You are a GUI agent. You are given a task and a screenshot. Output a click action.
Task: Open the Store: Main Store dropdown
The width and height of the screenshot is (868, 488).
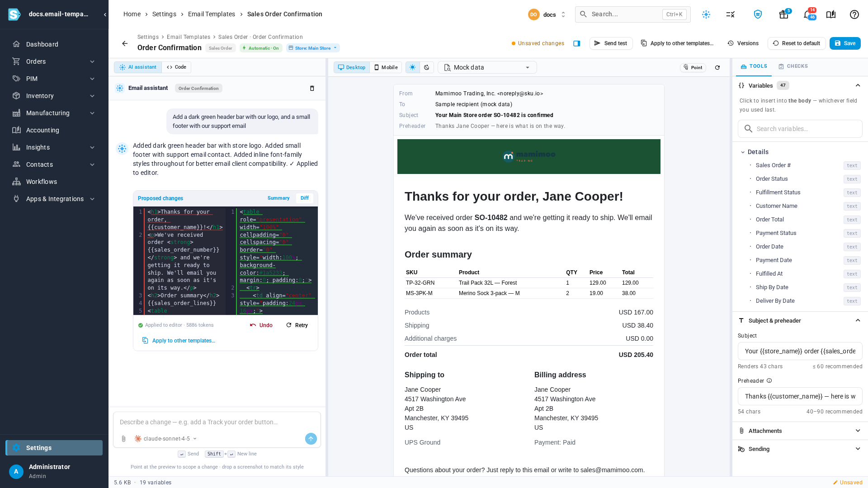313,48
